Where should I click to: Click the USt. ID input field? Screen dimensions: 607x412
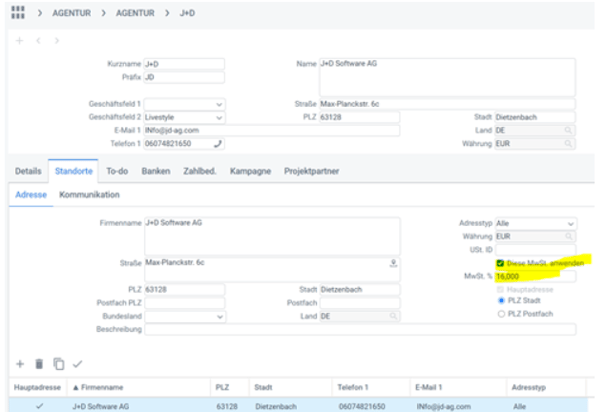click(x=535, y=250)
